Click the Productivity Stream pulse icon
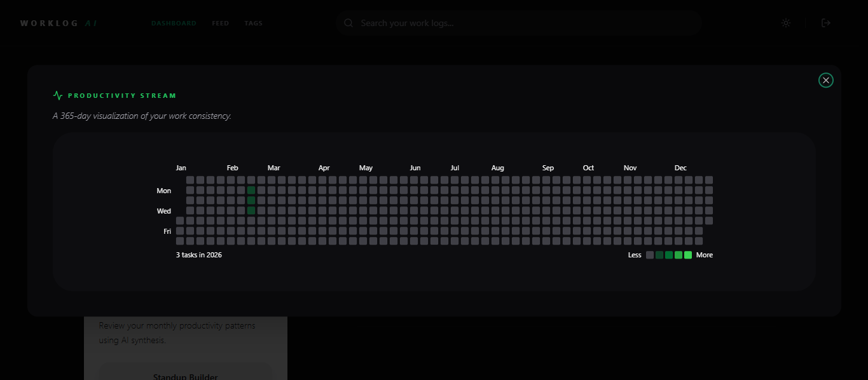The width and height of the screenshot is (868, 380). (x=57, y=95)
